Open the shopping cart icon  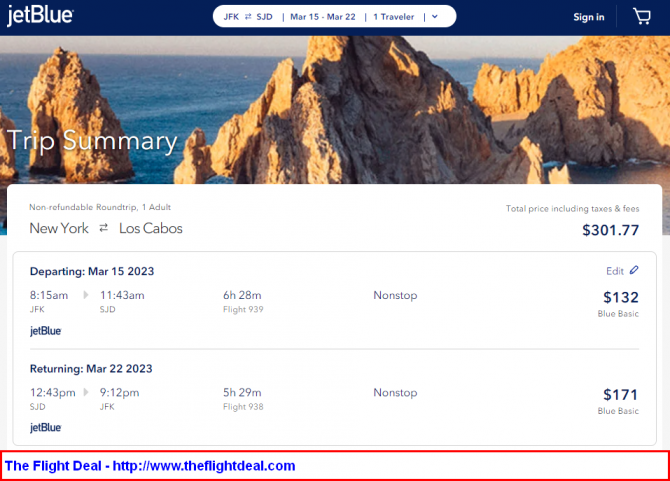[641, 17]
